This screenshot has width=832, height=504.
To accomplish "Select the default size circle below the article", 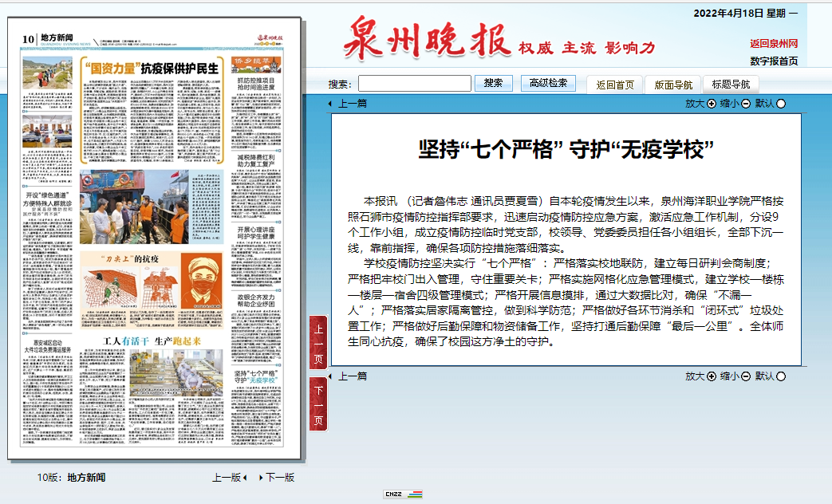I will [781, 376].
